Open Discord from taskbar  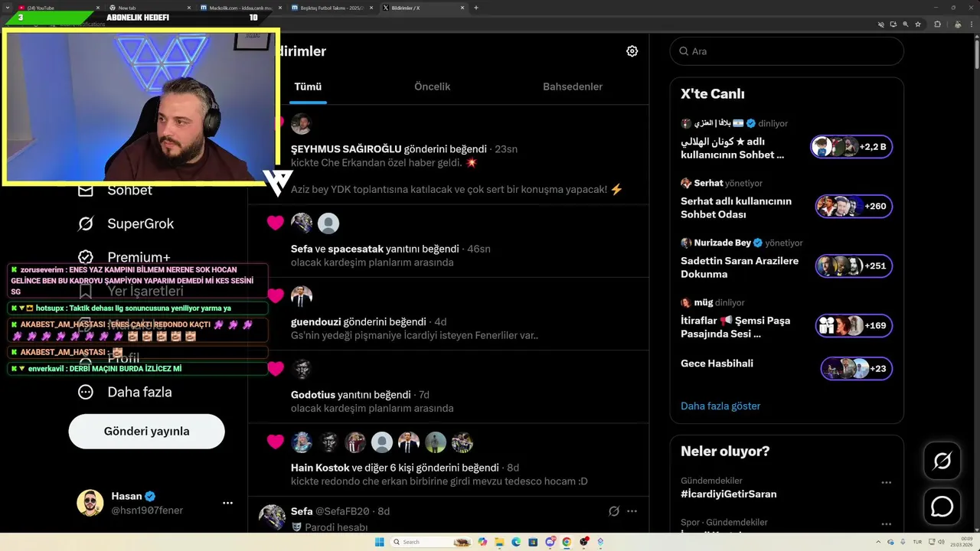[550, 542]
